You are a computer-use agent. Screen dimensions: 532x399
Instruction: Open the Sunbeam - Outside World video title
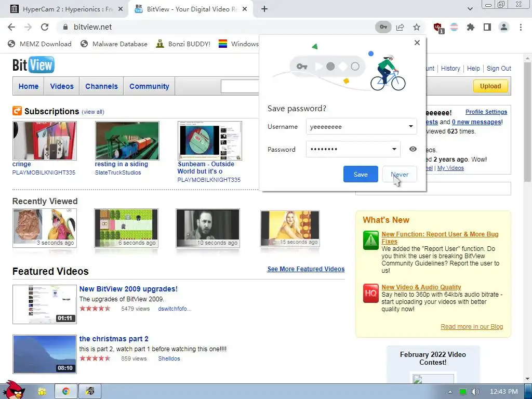206,168
